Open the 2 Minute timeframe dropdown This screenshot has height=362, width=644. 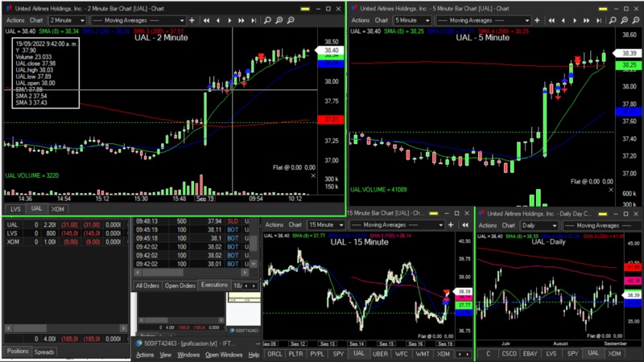tap(68, 20)
